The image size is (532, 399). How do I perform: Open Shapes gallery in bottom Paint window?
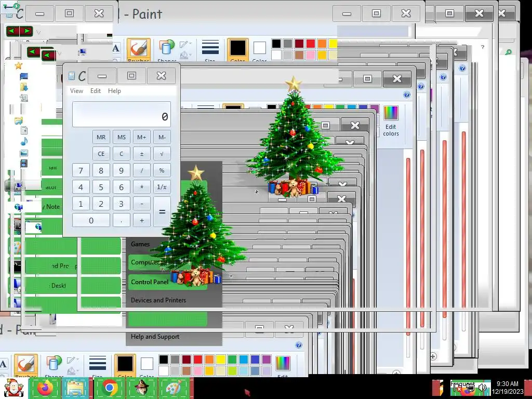[54, 366]
